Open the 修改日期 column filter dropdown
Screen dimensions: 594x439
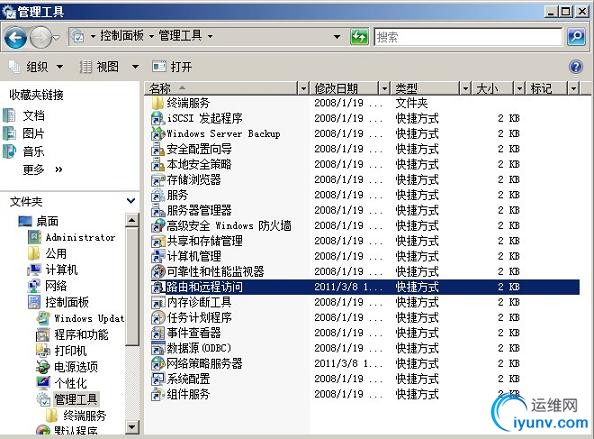click(x=384, y=89)
